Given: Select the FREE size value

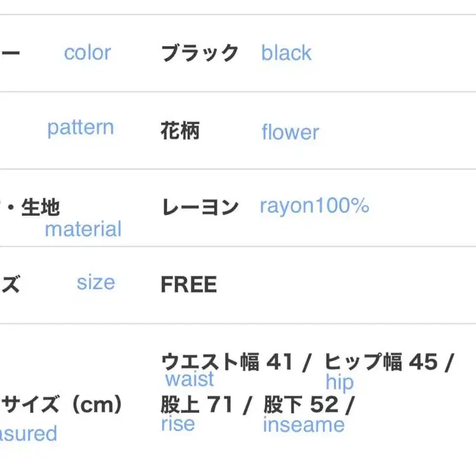Looking at the screenshot, I should [189, 284].
